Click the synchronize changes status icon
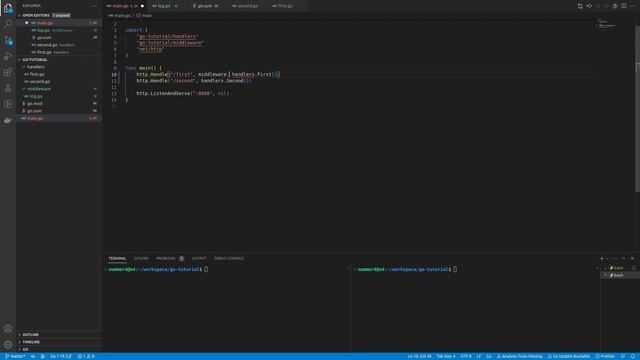This screenshot has width=640, height=360. tap(33, 356)
